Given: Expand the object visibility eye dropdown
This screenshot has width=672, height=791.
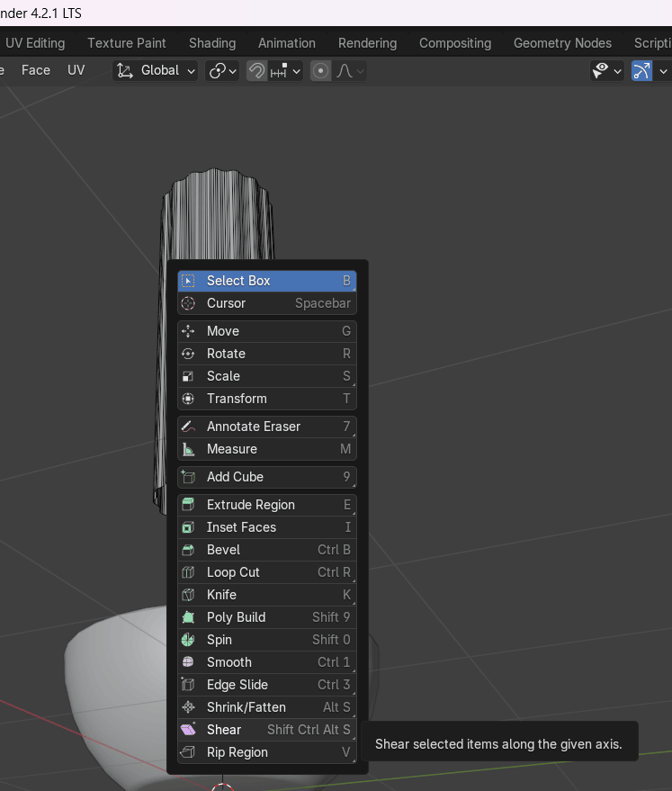Looking at the screenshot, I should pyautogui.click(x=606, y=70).
